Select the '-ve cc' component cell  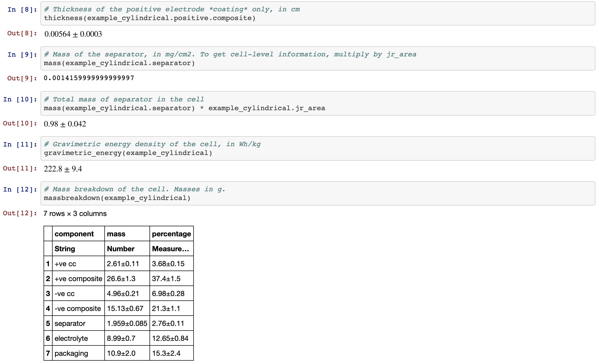click(78, 293)
